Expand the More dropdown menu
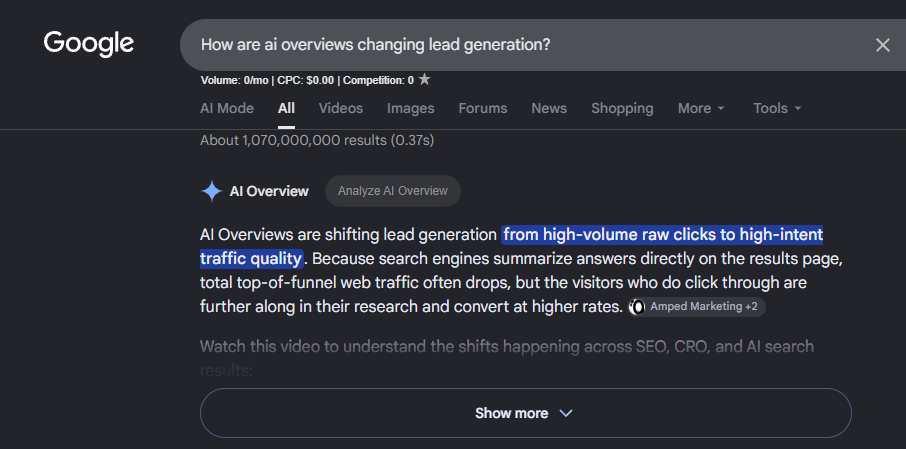This screenshot has width=906, height=449. (x=701, y=109)
